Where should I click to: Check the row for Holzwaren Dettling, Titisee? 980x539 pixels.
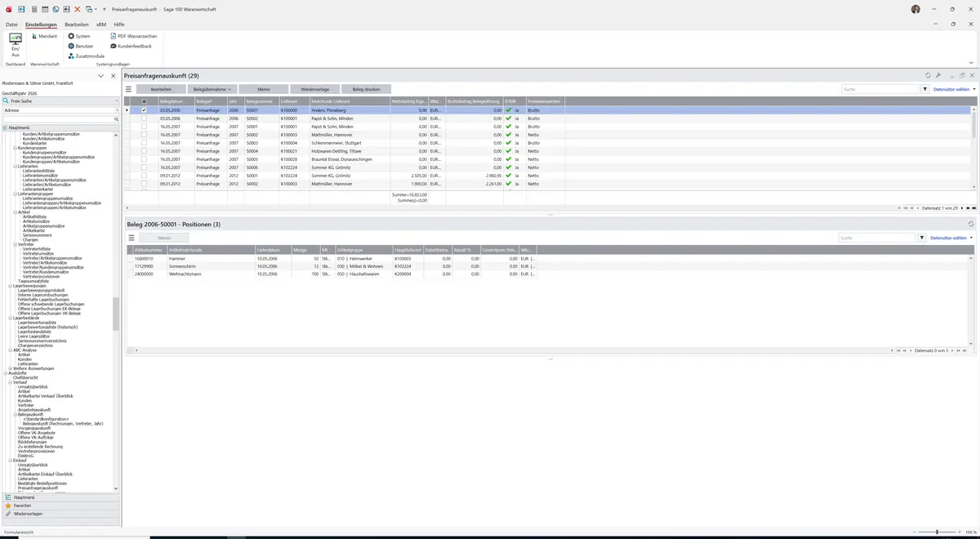[x=145, y=151]
